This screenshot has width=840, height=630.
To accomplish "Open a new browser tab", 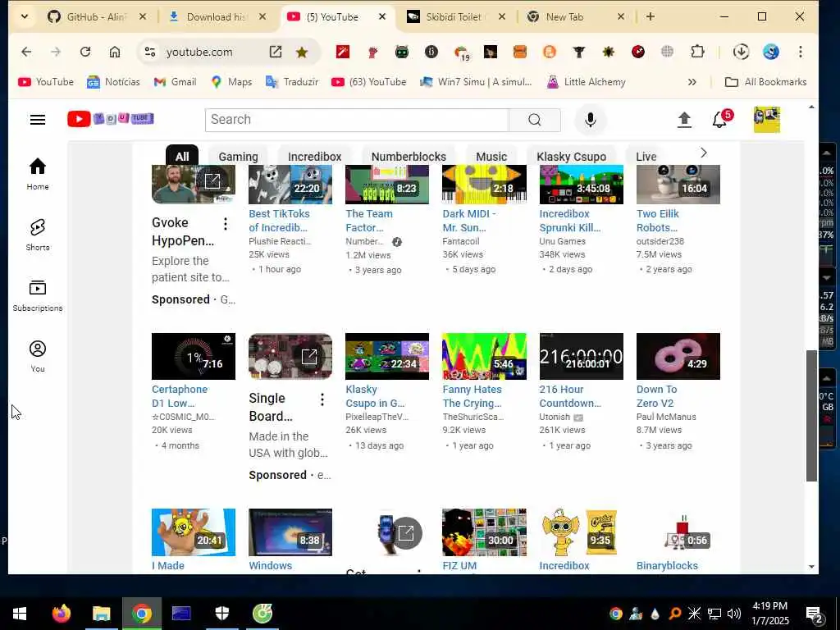I will pos(651,16).
